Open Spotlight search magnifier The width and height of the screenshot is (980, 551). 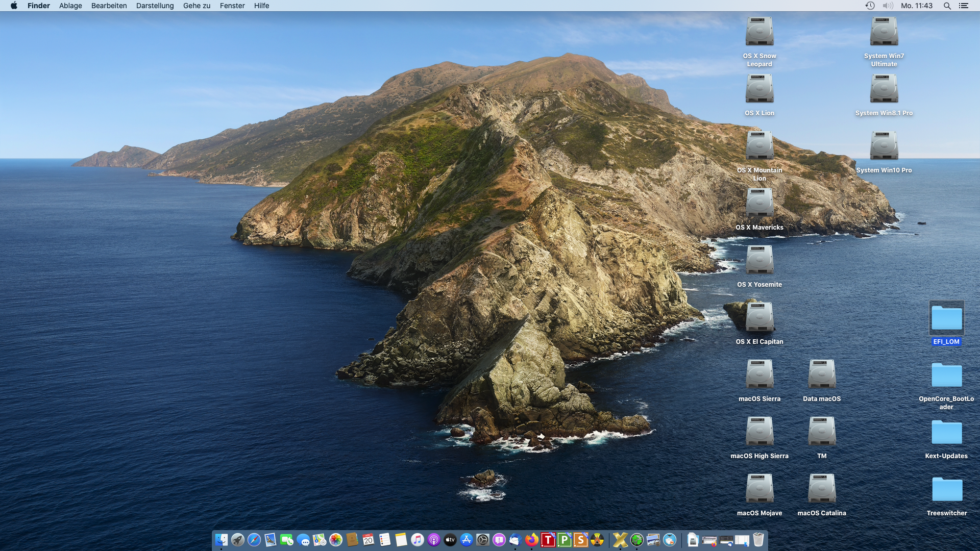[947, 6]
